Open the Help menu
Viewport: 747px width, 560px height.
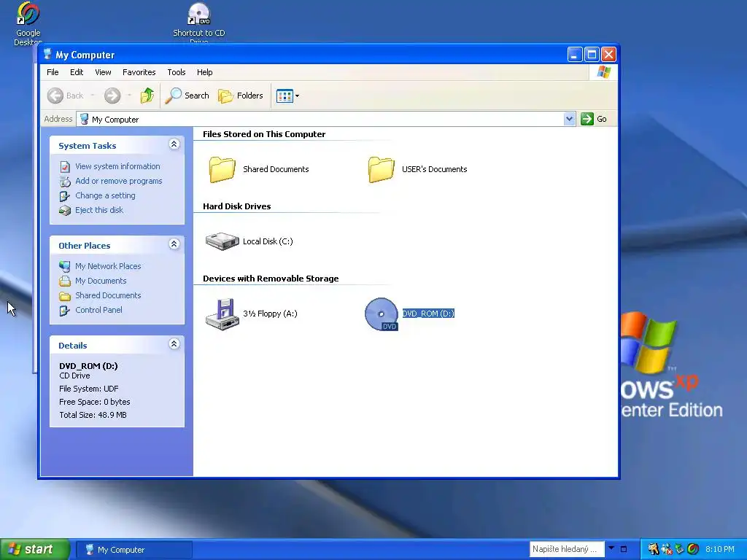[205, 72]
